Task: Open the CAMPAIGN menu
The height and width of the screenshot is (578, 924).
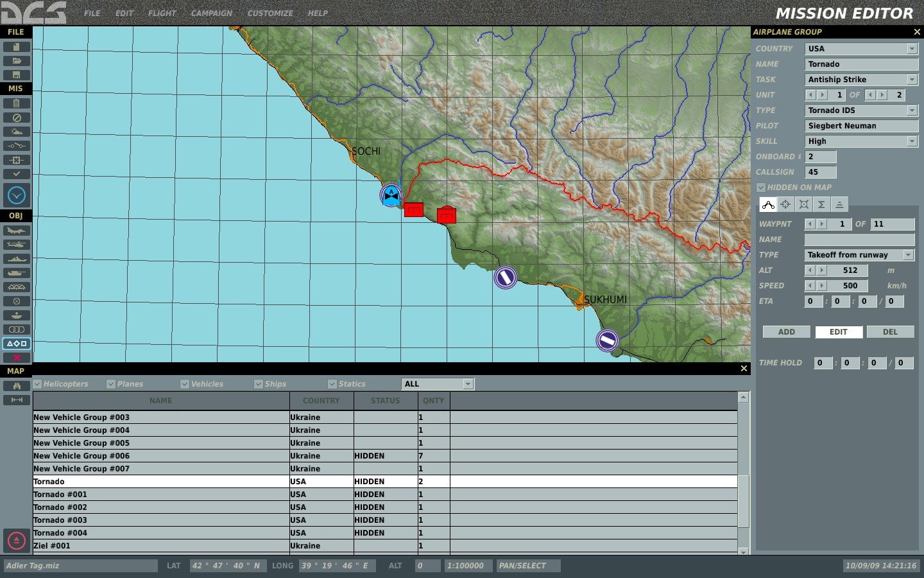Action: click(212, 13)
